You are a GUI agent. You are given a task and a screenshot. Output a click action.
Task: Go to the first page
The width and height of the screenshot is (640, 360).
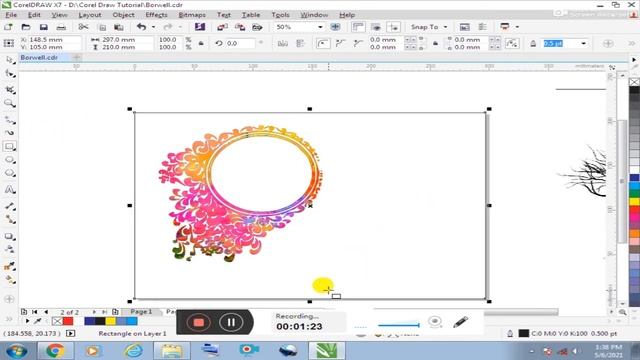[35, 312]
